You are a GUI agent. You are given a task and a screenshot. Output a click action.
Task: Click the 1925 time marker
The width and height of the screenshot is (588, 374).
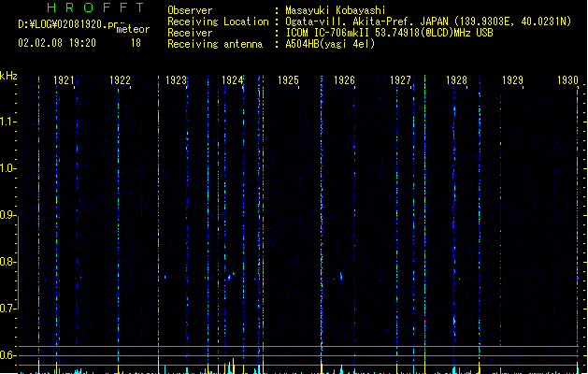[288, 80]
